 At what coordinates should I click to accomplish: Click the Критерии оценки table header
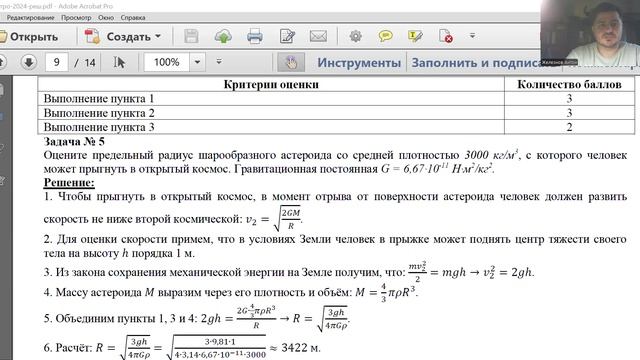pos(271,84)
